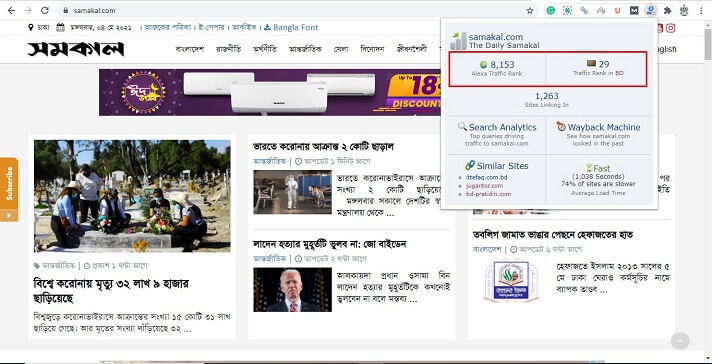Open the Hefazat emblem thumbnail
The image size is (712, 364).
[511, 280]
